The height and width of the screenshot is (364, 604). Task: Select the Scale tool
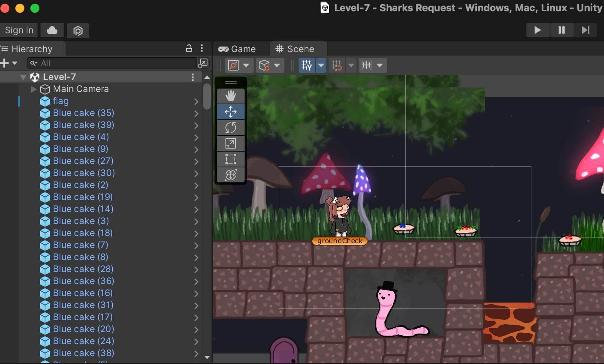coord(231,143)
